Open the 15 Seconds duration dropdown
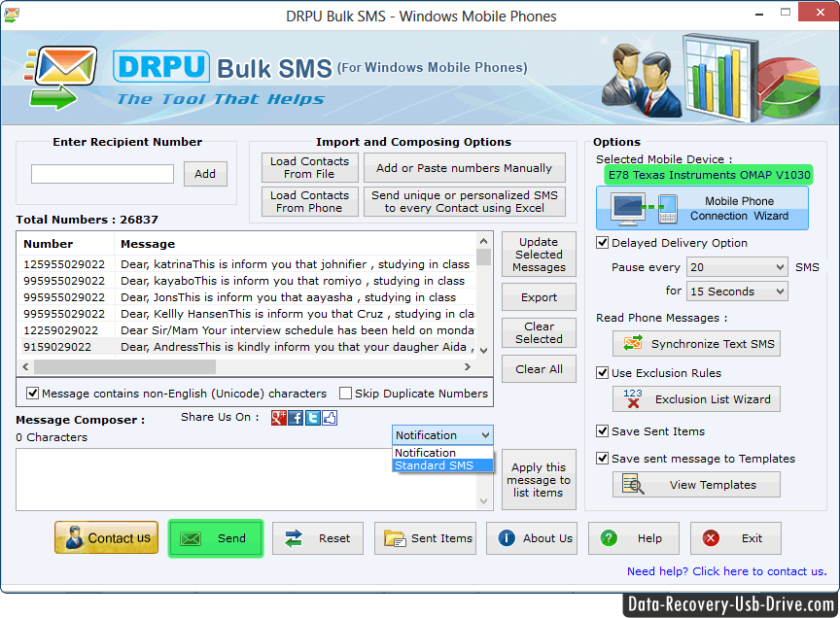 [x=737, y=292]
